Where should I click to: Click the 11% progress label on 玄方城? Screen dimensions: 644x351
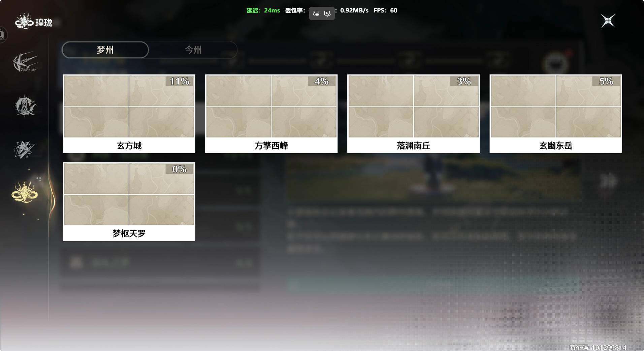[180, 81]
